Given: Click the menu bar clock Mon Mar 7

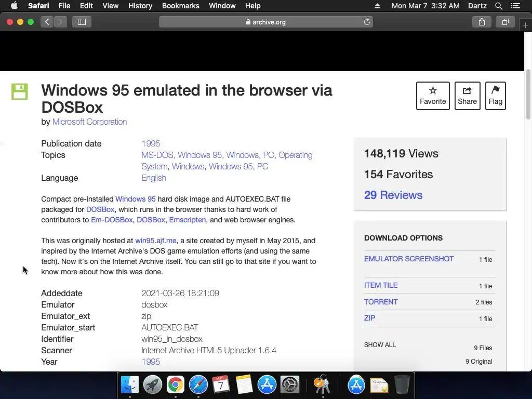Looking at the screenshot, I should pos(425,6).
